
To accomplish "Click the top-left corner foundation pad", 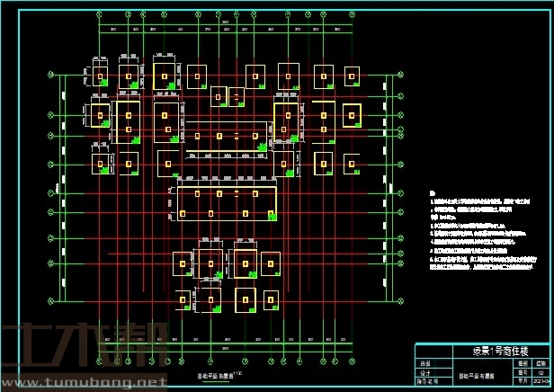I will tap(100, 76).
